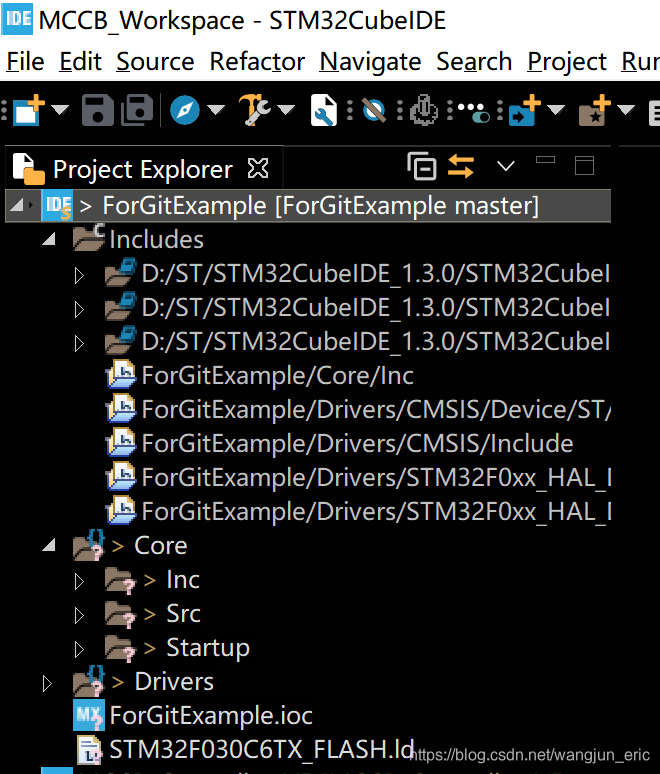
Task: Minimize the Project Explorer view
Action: pyautogui.click(x=545, y=159)
